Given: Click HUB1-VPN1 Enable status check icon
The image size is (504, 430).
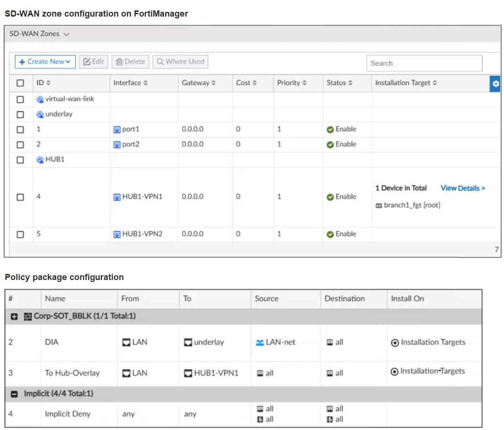Looking at the screenshot, I should click(330, 197).
